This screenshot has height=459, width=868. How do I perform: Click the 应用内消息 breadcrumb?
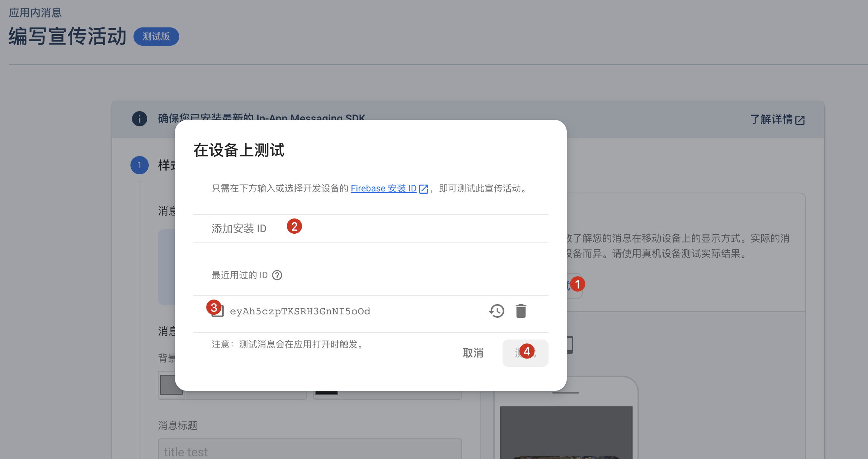(35, 13)
